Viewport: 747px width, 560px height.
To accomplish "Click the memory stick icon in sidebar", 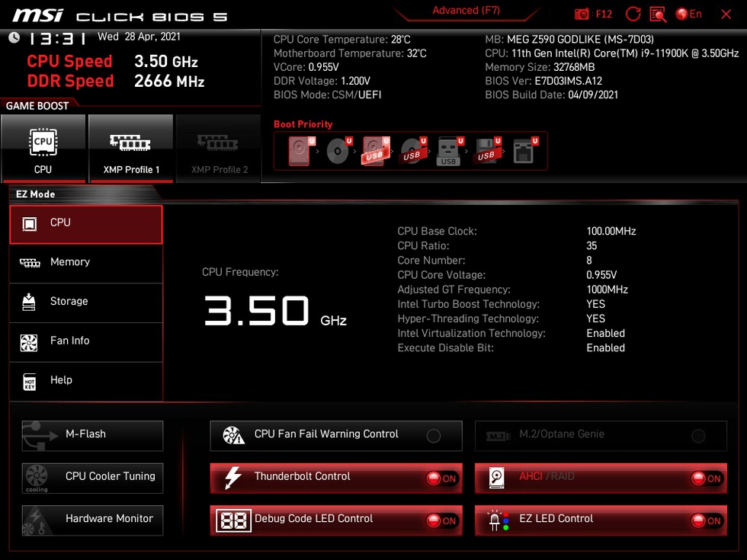I will tap(30, 263).
